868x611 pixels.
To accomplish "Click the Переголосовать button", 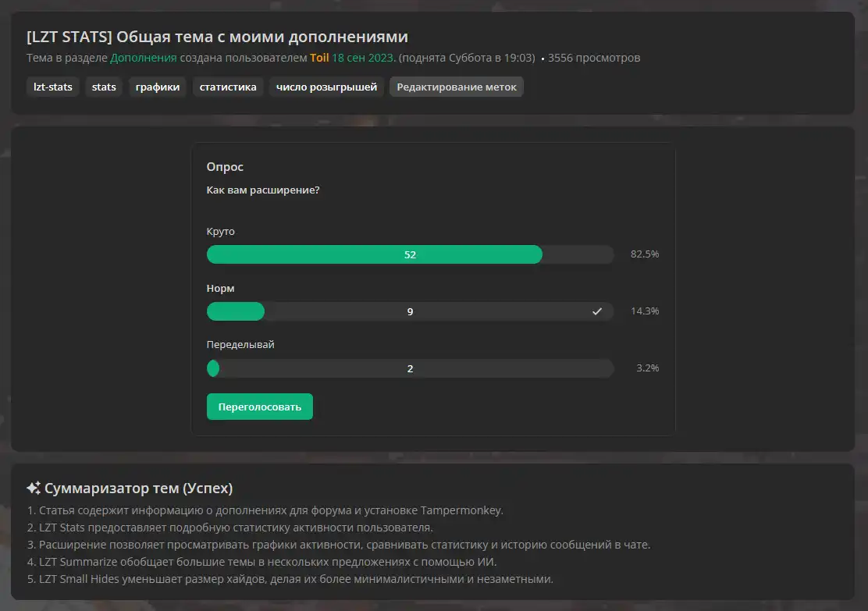I will 259,407.
